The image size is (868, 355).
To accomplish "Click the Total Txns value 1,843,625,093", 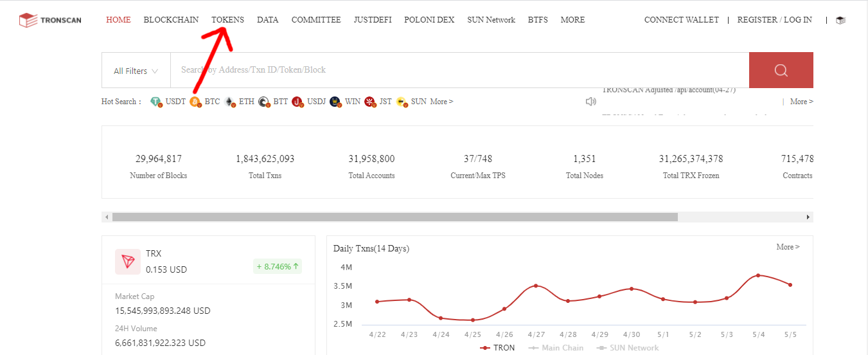I will point(265,159).
